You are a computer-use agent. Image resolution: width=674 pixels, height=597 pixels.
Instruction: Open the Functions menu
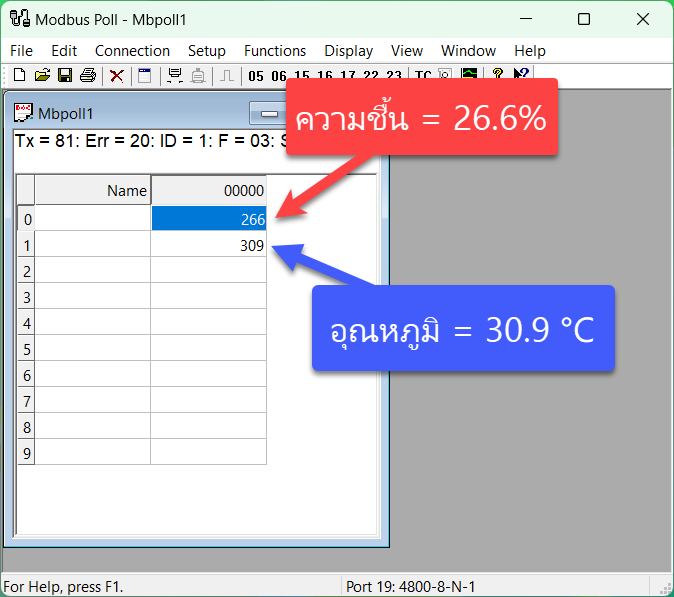pos(275,51)
